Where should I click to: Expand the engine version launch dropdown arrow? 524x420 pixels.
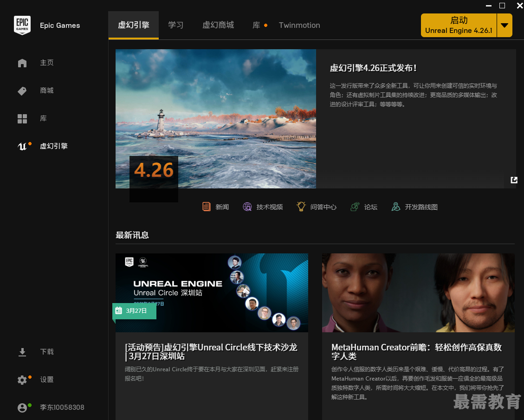505,26
